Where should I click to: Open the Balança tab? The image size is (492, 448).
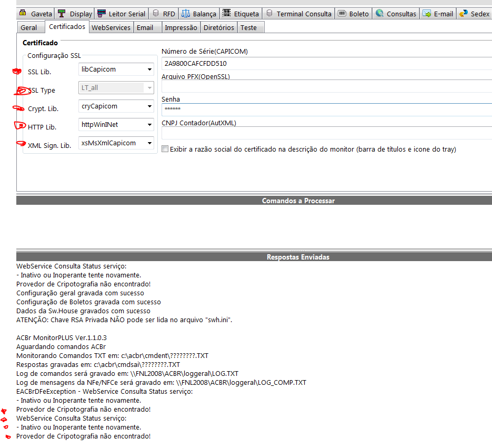[x=199, y=14]
